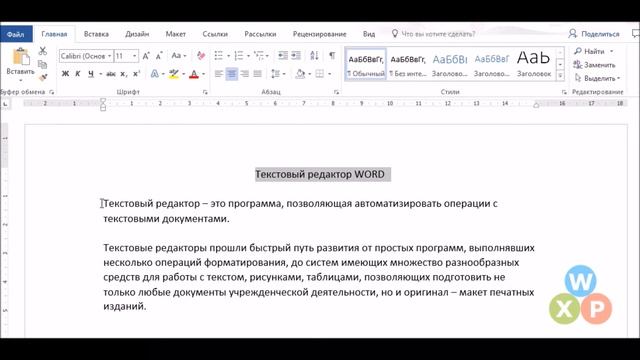Clear all formatting with the eraser icon
Viewport: 640px width, 360px height.
(201, 56)
